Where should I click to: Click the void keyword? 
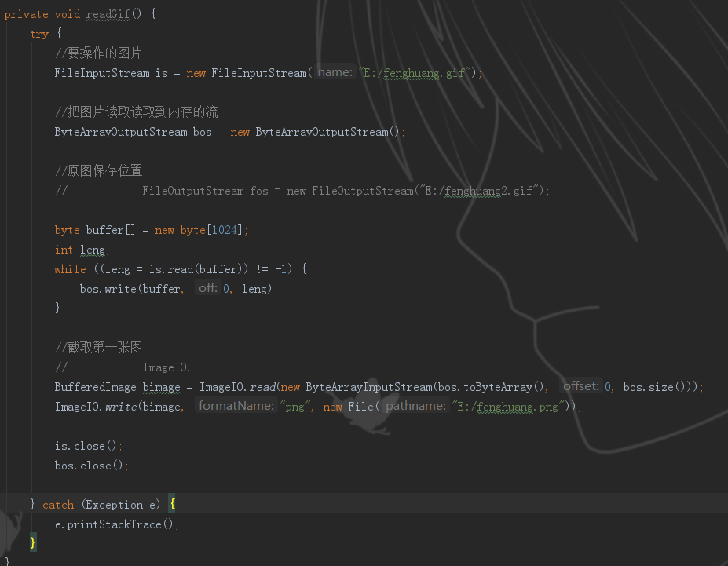point(68,14)
